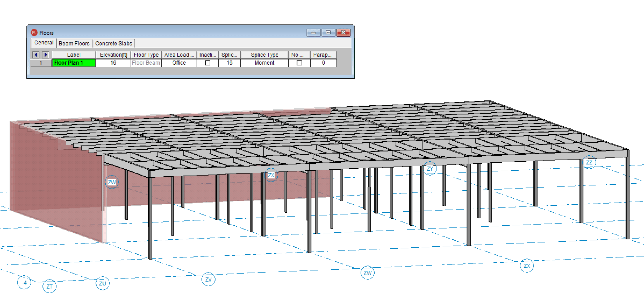The image size is (644, 304).
Task: Click the Elevation[ft] column header
Action: tap(113, 55)
